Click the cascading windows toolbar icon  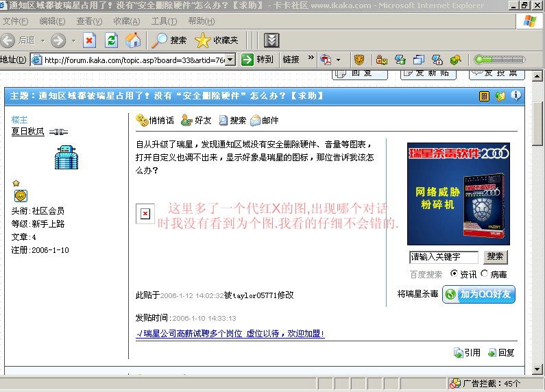[418, 60]
